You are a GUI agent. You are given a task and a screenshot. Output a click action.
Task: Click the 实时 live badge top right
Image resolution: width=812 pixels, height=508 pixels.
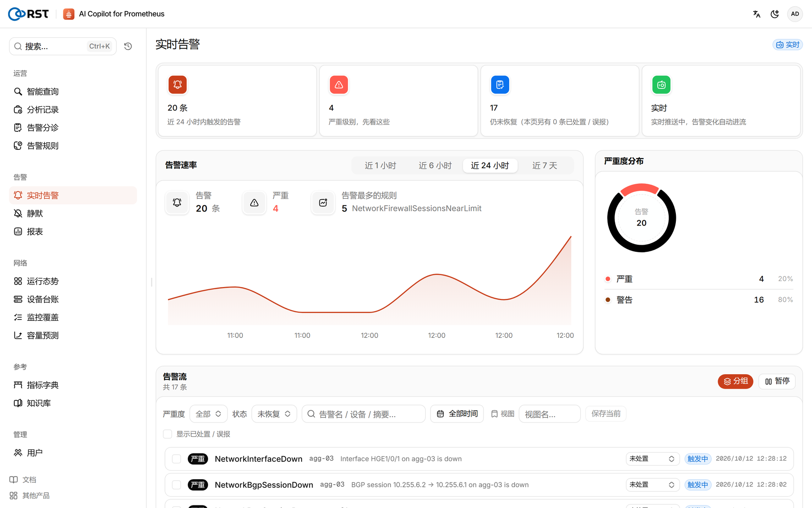[x=787, y=45]
